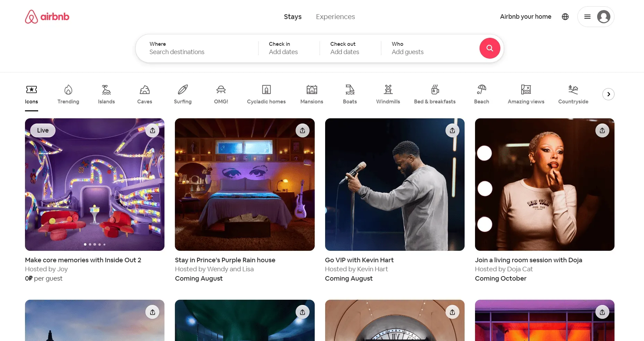Select the OMG! category icon
Screen dimensions: 644x341
pos(221,94)
